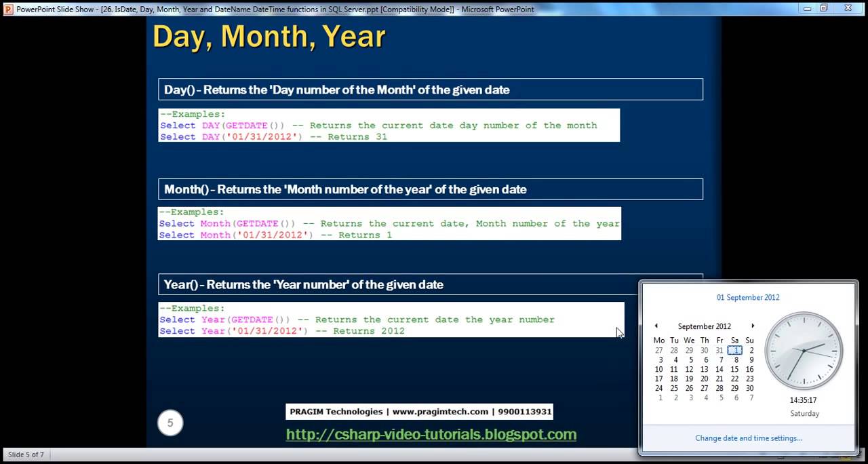Select September 15 in the calendar
Screen dimensions: 868x464
pos(734,370)
